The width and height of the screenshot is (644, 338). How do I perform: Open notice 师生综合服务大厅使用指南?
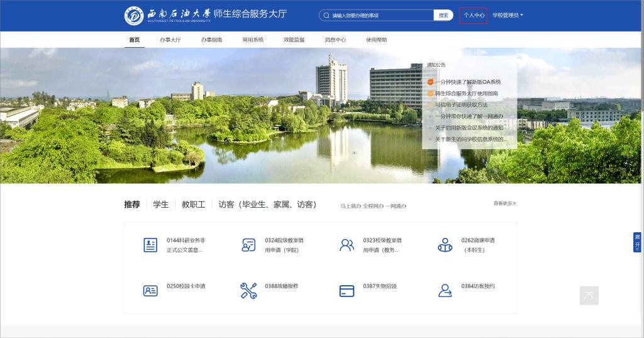(467, 93)
